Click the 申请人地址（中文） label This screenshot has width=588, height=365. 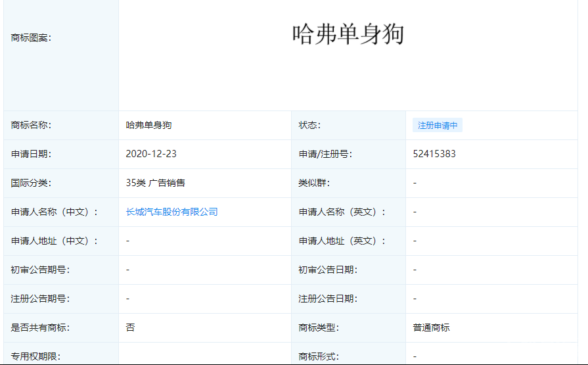(x=55, y=241)
